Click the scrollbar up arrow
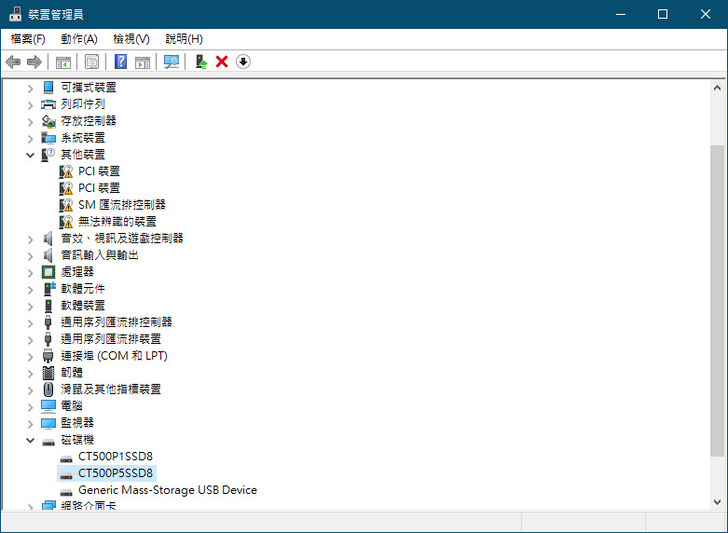The width and height of the screenshot is (728, 533). [x=717, y=88]
